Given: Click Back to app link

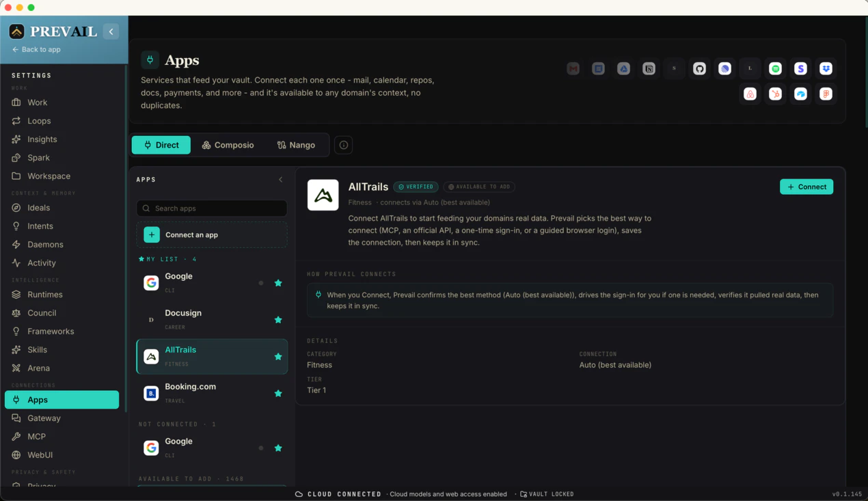Looking at the screenshot, I should coord(36,49).
